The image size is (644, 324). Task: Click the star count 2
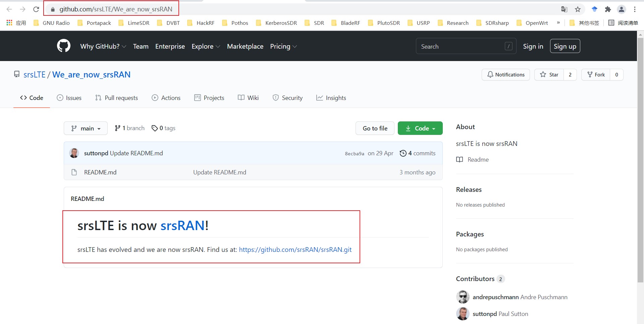pos(570,74)
